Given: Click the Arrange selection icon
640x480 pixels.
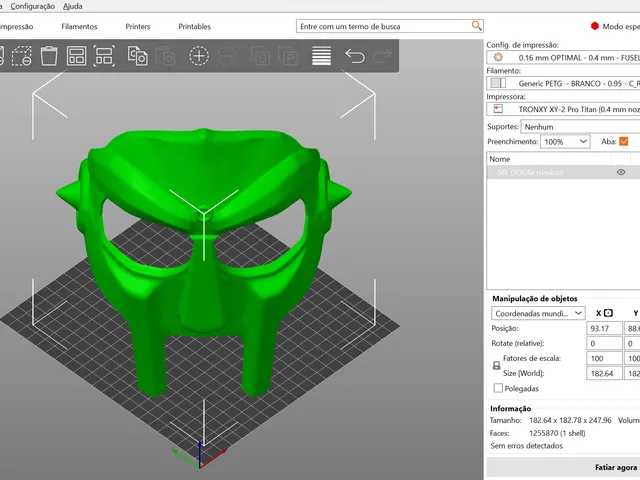Looking at the screenshot, I should point(104,56).
